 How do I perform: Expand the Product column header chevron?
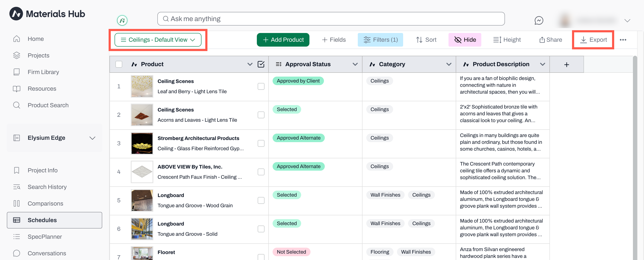pos(250,64)
